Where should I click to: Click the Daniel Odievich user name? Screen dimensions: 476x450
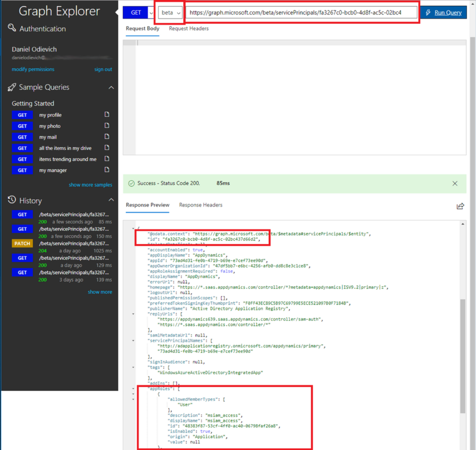pos(34,49)
